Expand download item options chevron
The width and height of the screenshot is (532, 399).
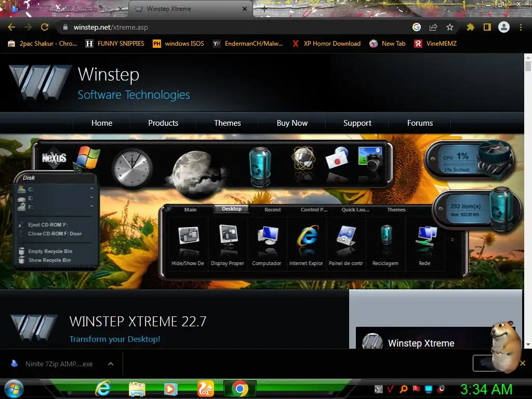click(x=110, y=364)
